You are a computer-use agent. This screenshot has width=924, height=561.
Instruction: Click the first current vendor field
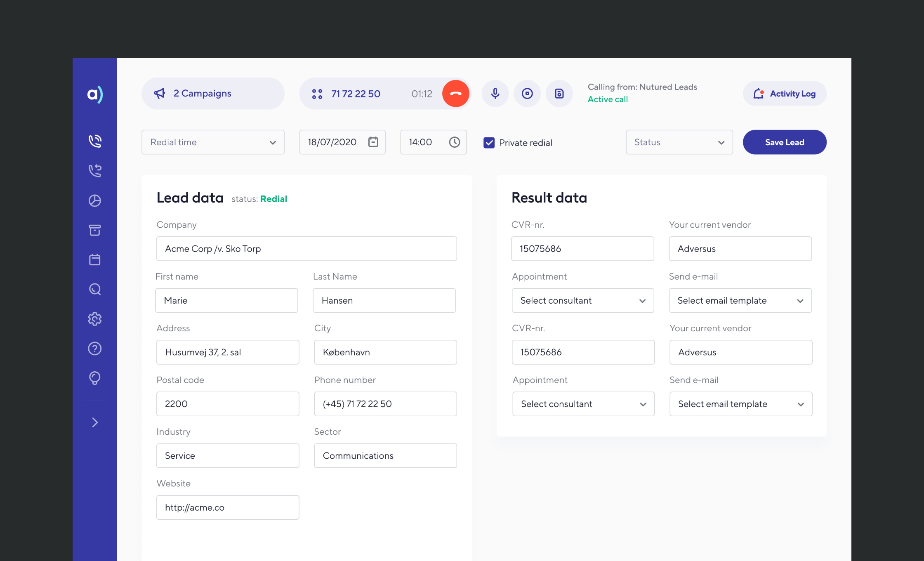(x=740, y=249)
